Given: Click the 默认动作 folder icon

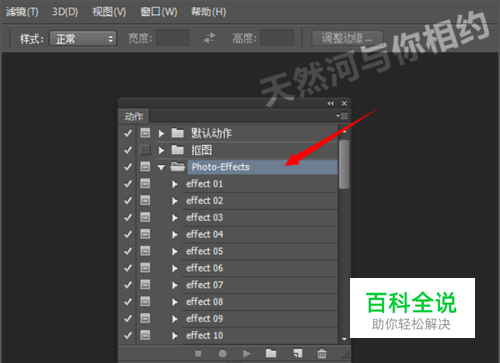Looking at the screenshot, I should pyautogui.click(x=178, y=133).
